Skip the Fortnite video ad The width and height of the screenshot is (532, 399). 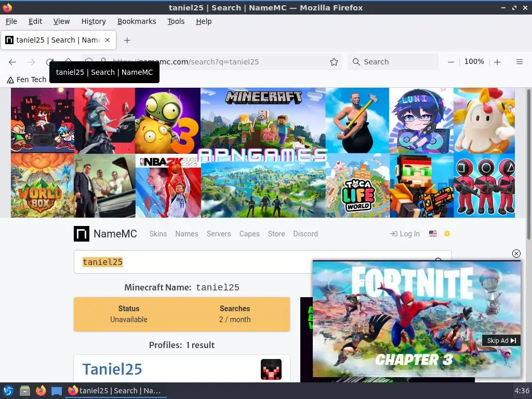[501, 340]
